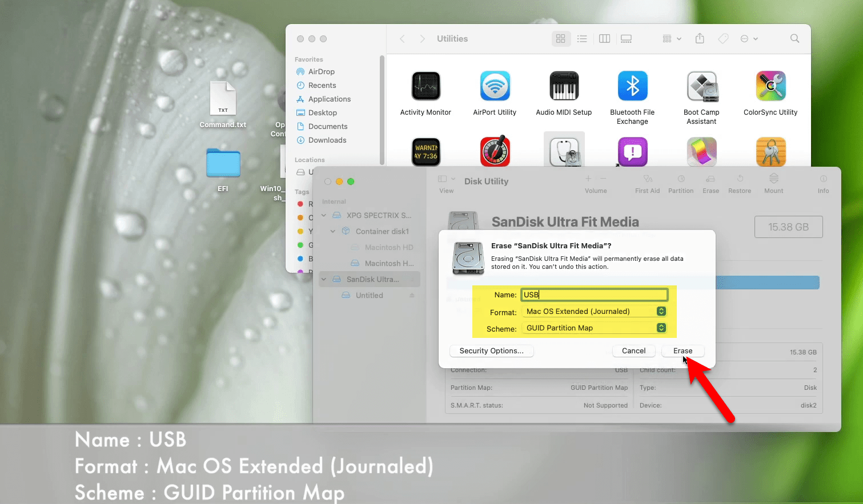This screenshot has width=863, height=504.
Task: Open Security Options in erase dialog
Action: coord(491,350)
